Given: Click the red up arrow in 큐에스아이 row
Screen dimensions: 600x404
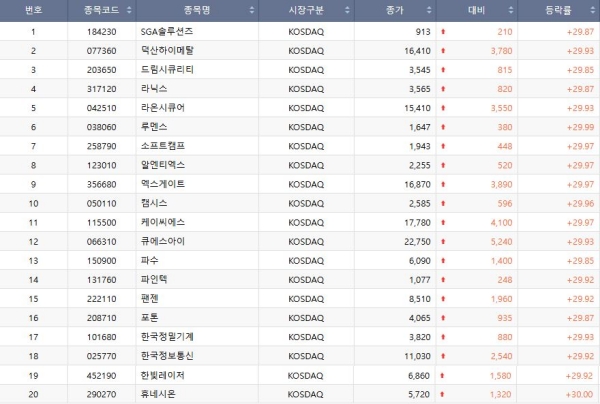Looking at the screenshot, I should [x=443, y=242].
